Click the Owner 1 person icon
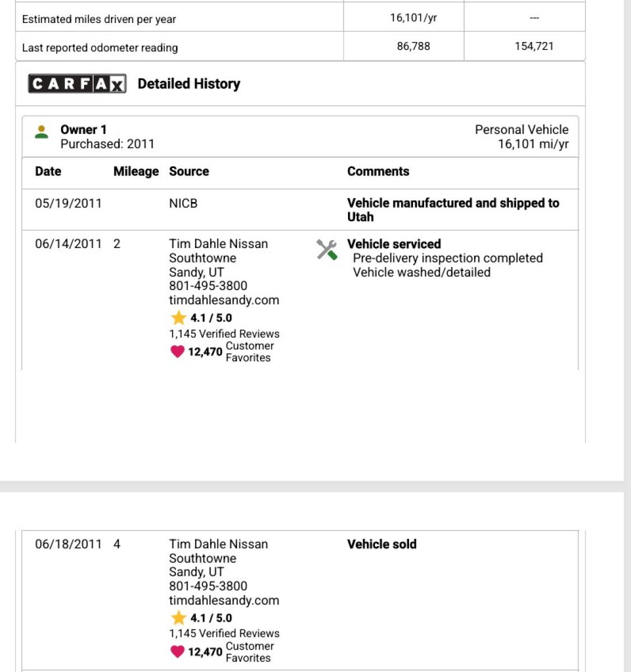This screenshot has height=672, width=631. point(41,132)
